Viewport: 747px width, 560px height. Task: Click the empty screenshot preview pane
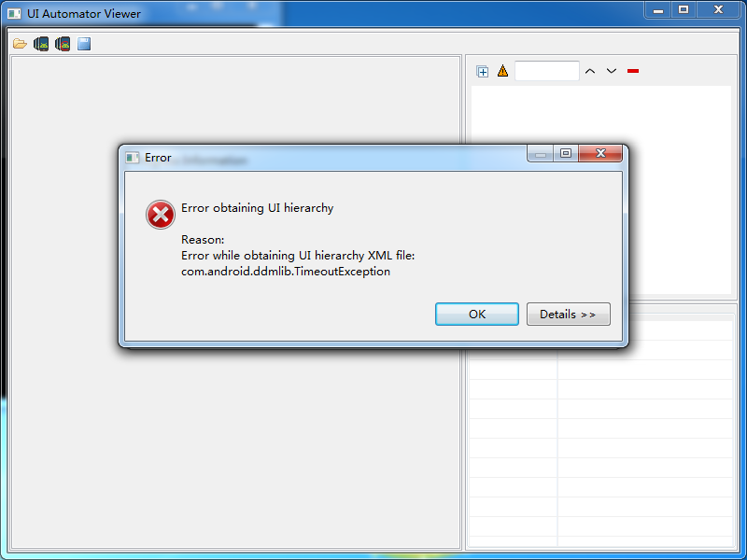click(235, 448)
